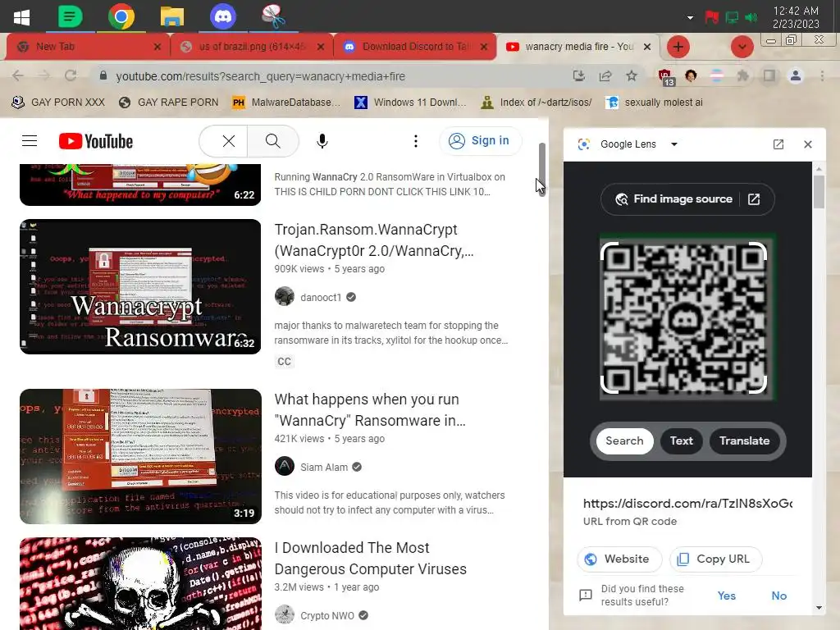The height and width of the screenshot is (630, 840).
Task: Open the uBlock extension showing 13
Action: pyautogui.click(x=665, y=76)
